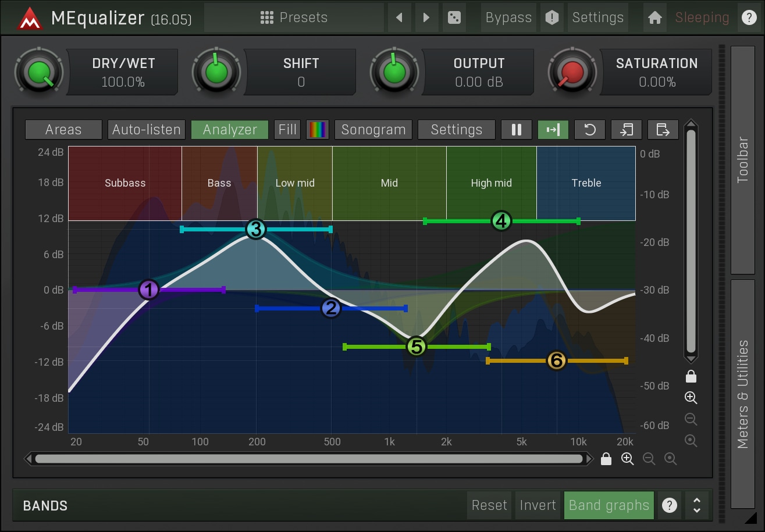Click the SHIFT knob
Screen dimensions: 765x532
tap(217, 73)
